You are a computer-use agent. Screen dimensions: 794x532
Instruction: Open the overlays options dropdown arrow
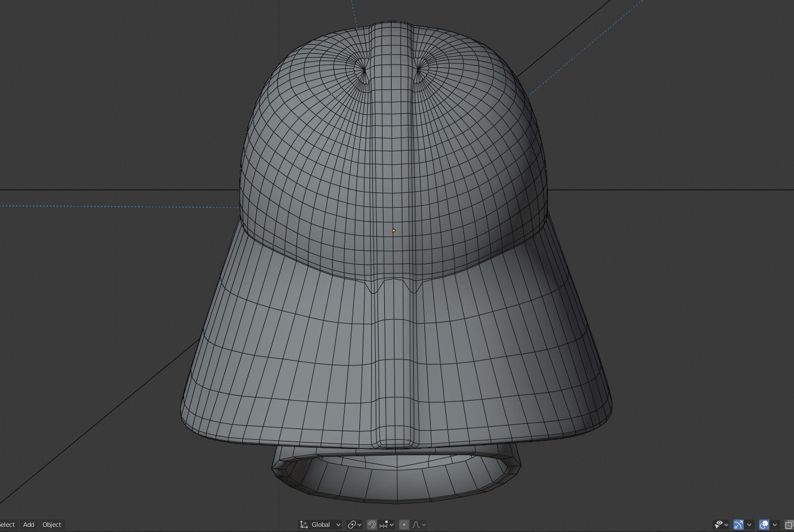(x=775, y=525)
